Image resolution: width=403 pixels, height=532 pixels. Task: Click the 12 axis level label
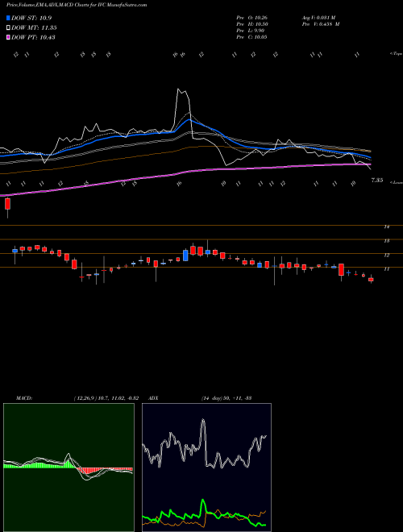coord(386,256)
